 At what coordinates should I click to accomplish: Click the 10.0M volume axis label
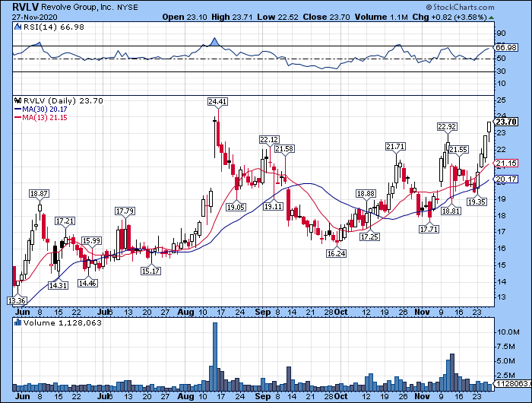[x=508, y=332]
